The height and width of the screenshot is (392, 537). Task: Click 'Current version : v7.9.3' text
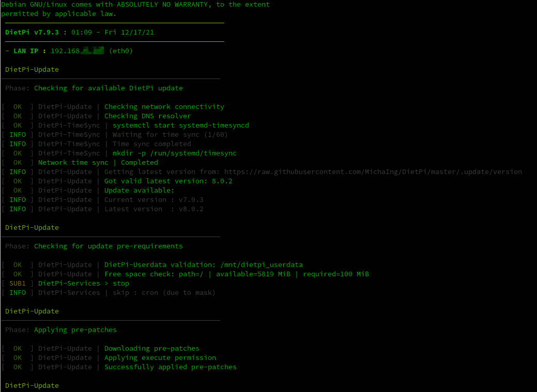(x=154, y=199)
